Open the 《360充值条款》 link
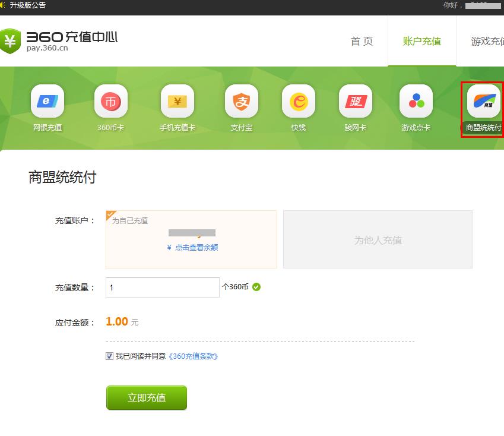This screenshot has width=504, height=436. [193, 356]
